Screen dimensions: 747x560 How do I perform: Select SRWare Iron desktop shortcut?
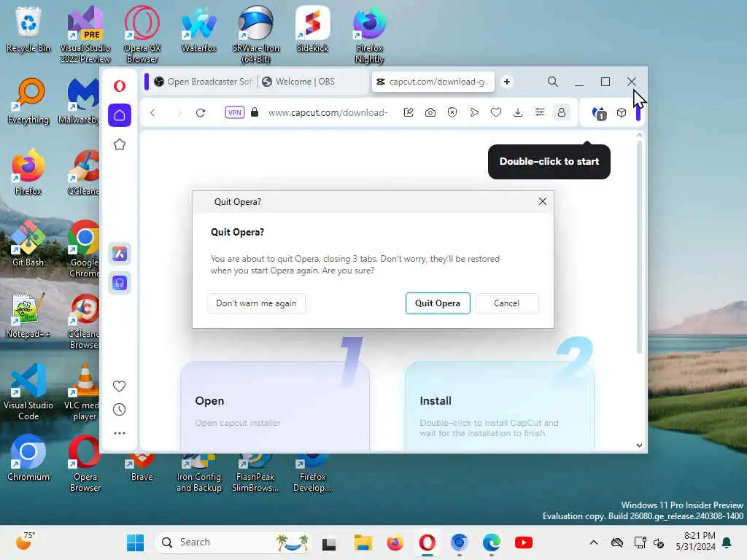point(256,35)
